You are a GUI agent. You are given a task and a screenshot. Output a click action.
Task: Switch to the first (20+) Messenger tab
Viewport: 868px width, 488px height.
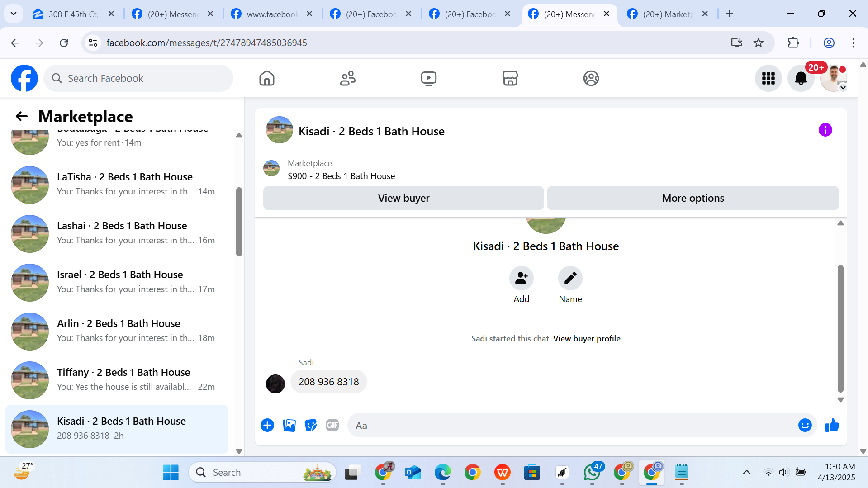[x=172, y=14]
